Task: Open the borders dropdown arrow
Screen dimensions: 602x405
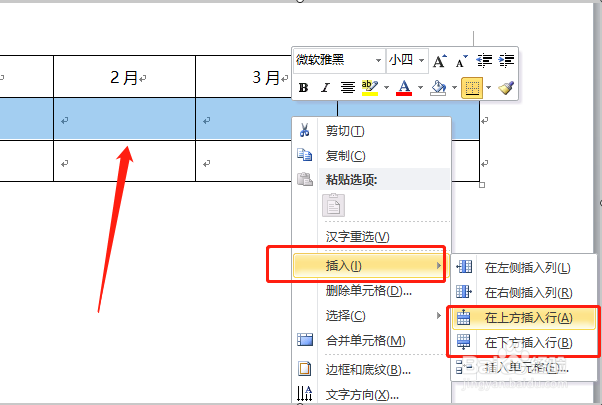Action: [488, 88]
